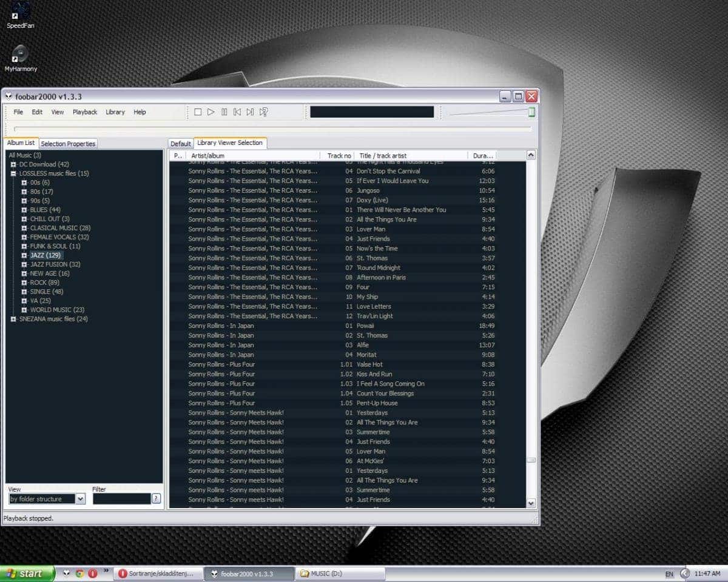
Task: Expand the 80s folder
Action: [x=24, y=192]
